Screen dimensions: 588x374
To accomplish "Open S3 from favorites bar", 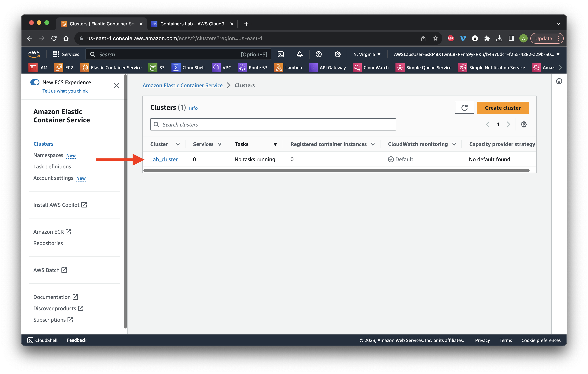I will coord(156,67).
